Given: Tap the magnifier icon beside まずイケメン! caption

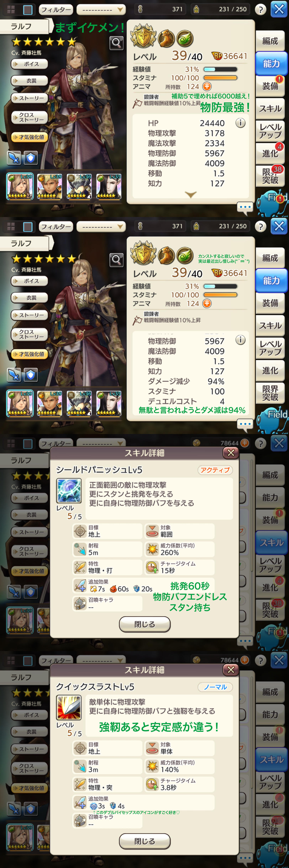Looking at the screenshot, I should (116, 43).
